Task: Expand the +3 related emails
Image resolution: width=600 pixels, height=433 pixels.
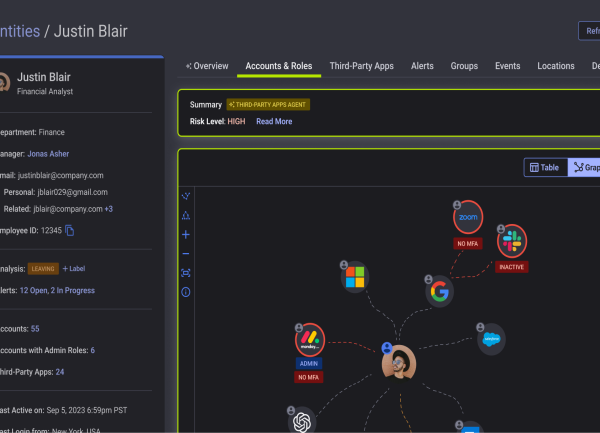Action: click(108, 209)
